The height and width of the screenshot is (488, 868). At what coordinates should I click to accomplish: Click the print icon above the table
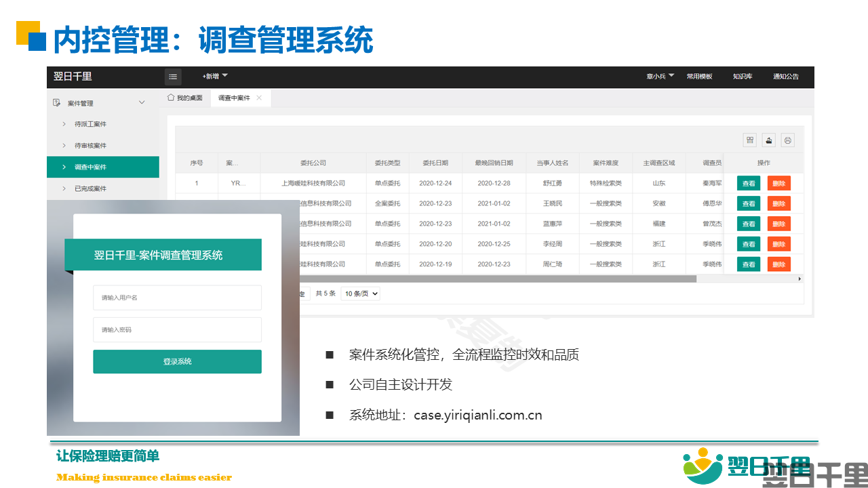pyautogui.click(x=787, y=140)
